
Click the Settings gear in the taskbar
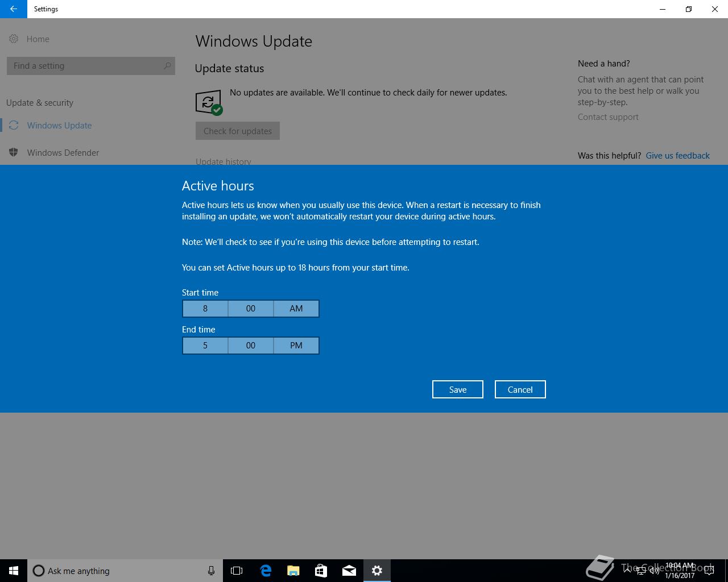point(377,571)
